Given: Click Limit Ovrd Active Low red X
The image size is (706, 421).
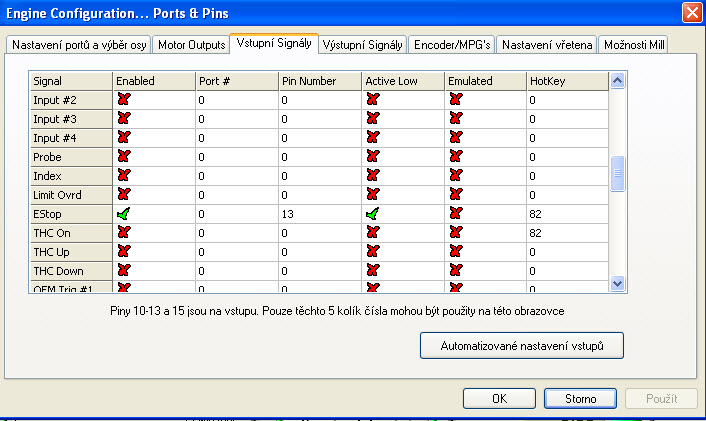Looking at the screenshot, I should (x=373, y=195).
